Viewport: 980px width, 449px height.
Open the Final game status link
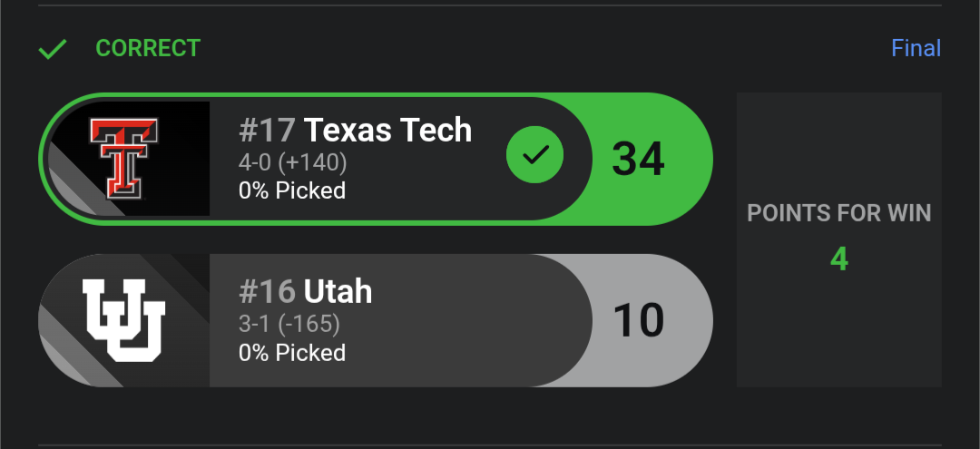tap(916, 48)
